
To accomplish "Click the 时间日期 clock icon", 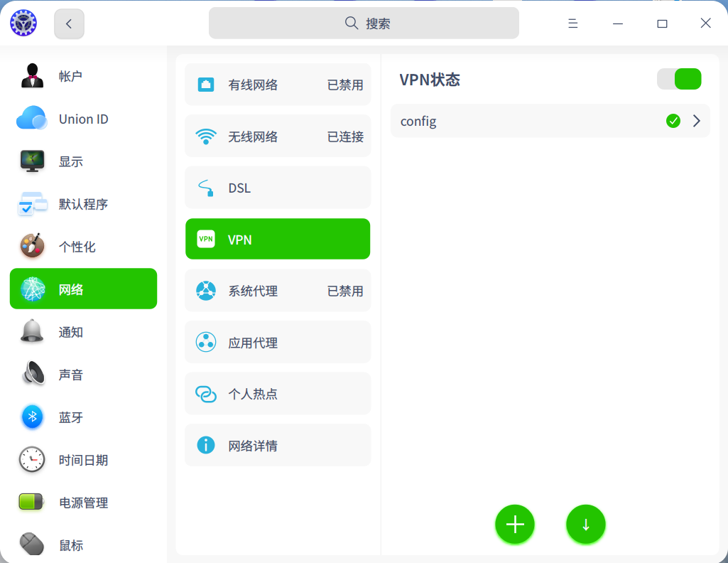I will point(32,459).
